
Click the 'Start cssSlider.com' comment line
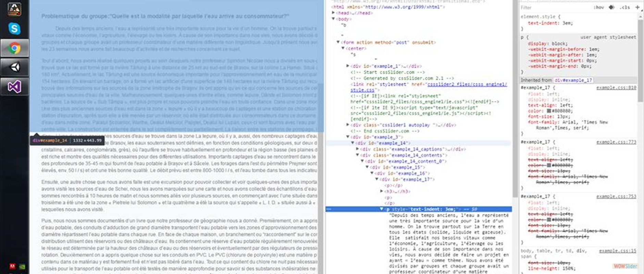pyautogui.click(x=387, y=72)
